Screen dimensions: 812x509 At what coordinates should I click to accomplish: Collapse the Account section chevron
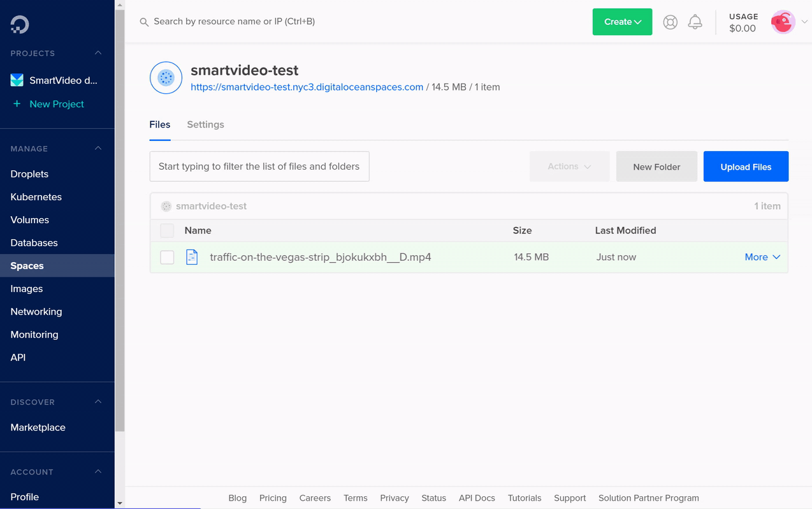(x=98, y=471)
